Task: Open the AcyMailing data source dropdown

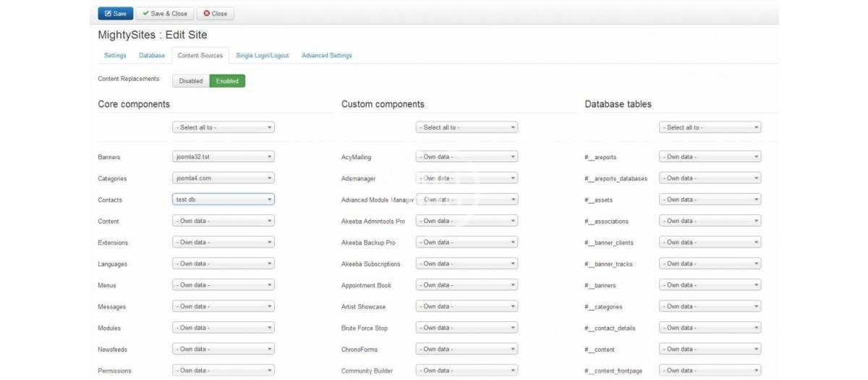Action: (467, 157)
